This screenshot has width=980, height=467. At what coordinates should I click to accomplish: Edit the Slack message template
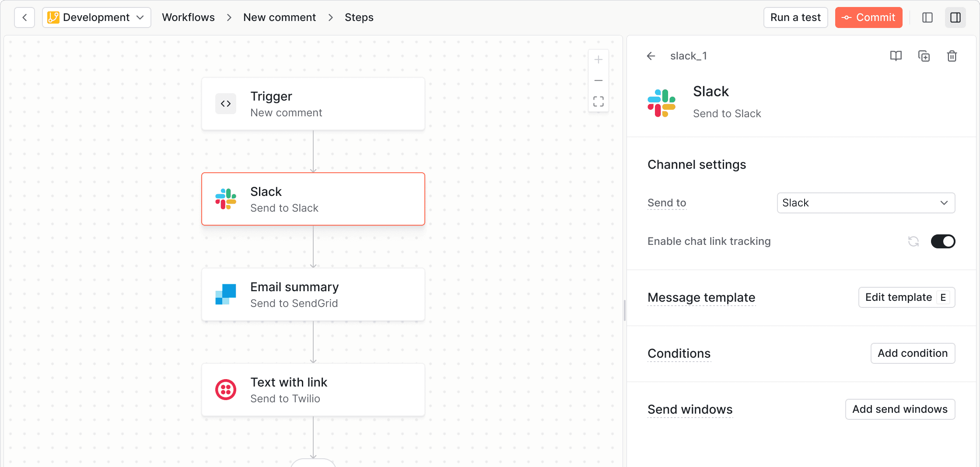pyautogui.click(x=906, y=297)
